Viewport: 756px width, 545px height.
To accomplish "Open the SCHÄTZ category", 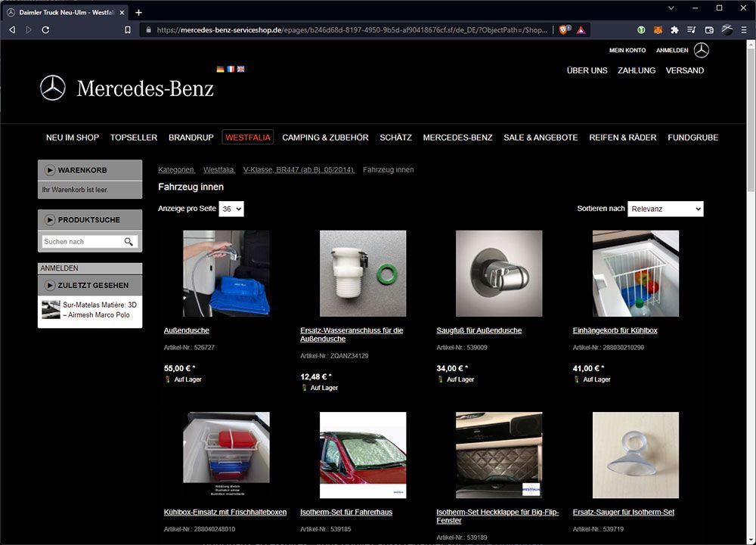I will 396,138.
